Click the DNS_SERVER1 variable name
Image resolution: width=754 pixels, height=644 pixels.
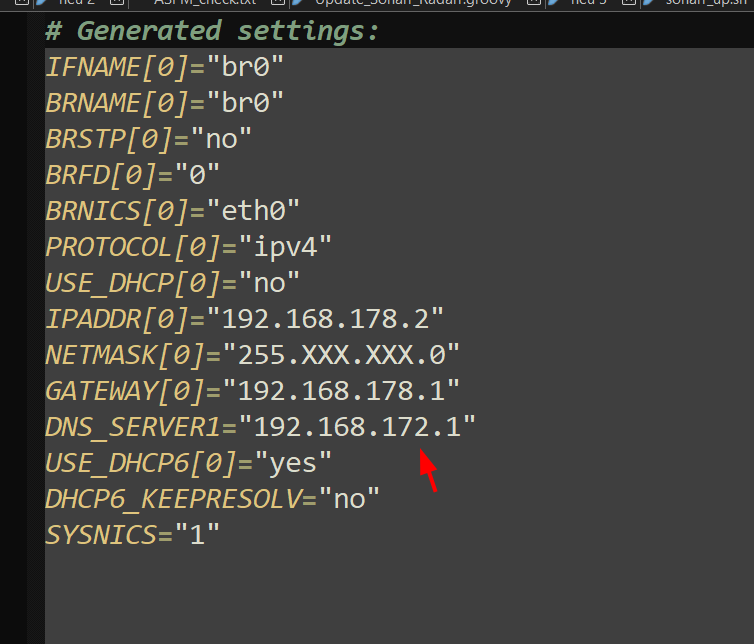(x=133, y=427)
